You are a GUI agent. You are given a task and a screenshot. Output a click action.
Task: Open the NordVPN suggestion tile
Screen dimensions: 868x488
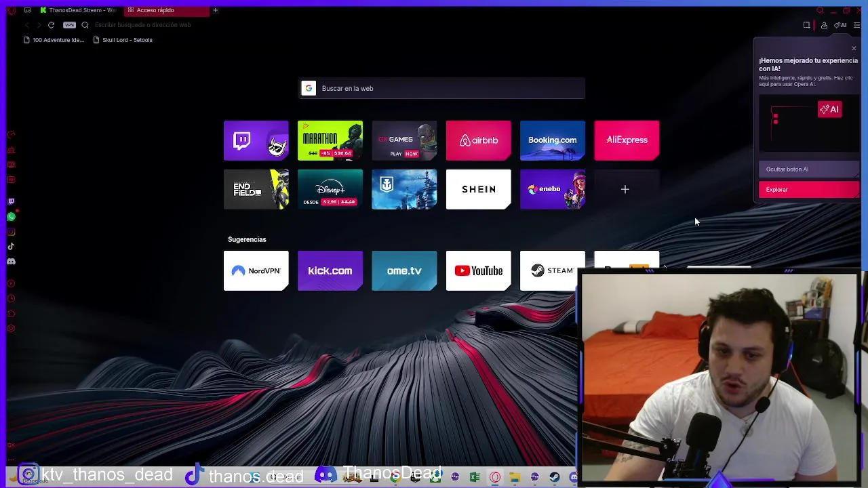(256, 270)
